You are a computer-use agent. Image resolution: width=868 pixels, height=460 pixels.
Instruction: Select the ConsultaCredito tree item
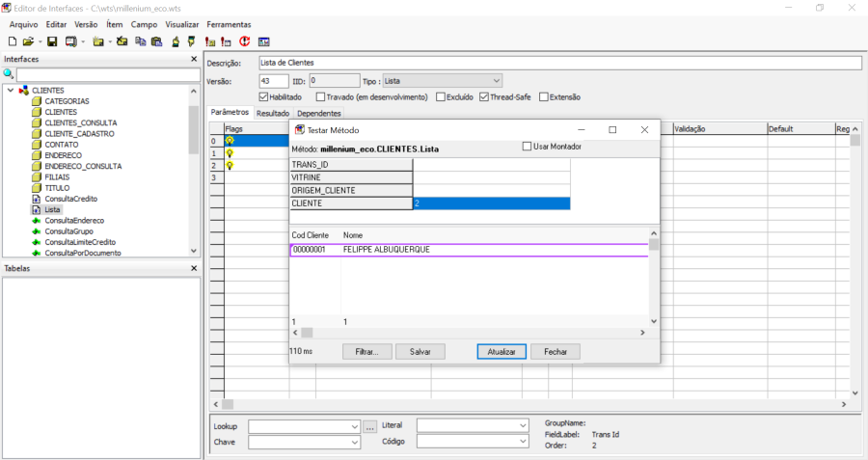click(70, 199)
